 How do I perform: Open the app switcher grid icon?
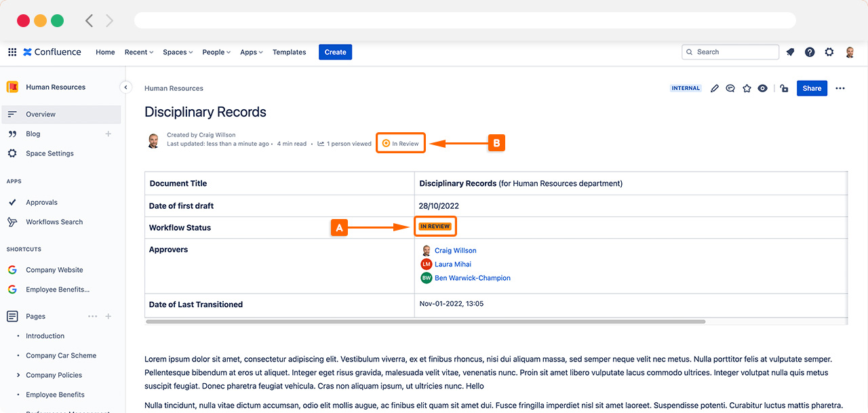tap(12, 52)
